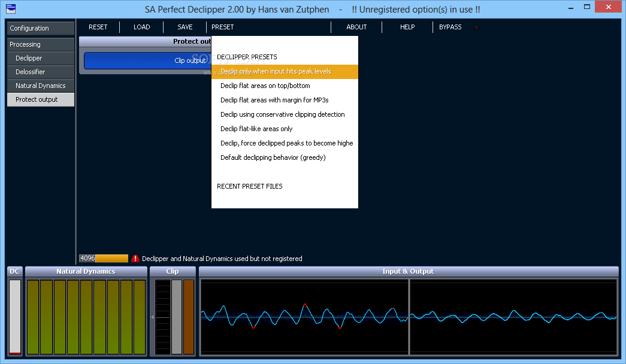626x364 pixels.
Task: Click the input waveform display
Action: (305, 317)
